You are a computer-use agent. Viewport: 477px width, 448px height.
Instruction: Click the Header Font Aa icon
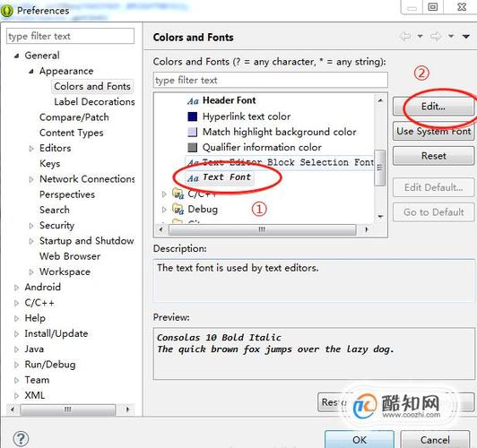[193, 101]
